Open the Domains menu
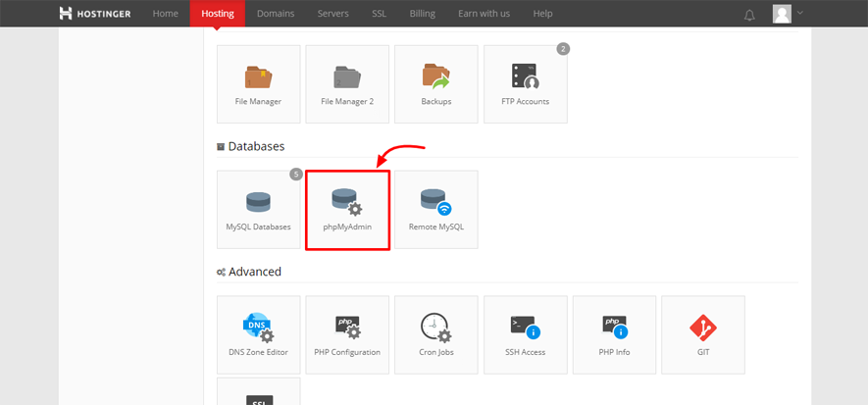The image size is (868, 405). click(x=276, y=14)
